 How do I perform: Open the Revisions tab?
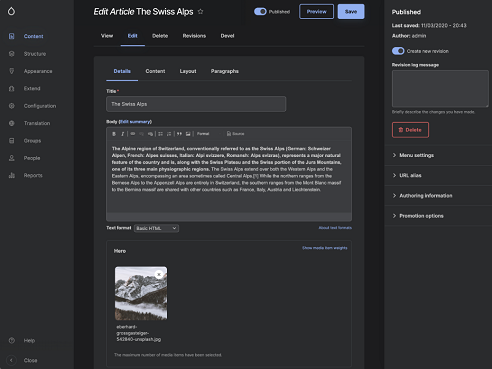coord(194,36)
